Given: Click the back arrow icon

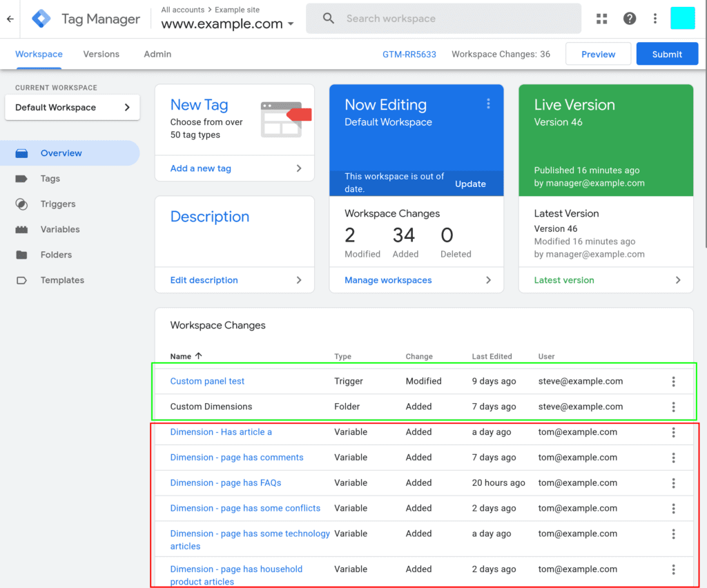Looking at the screenshot, I should coord(10,19).
